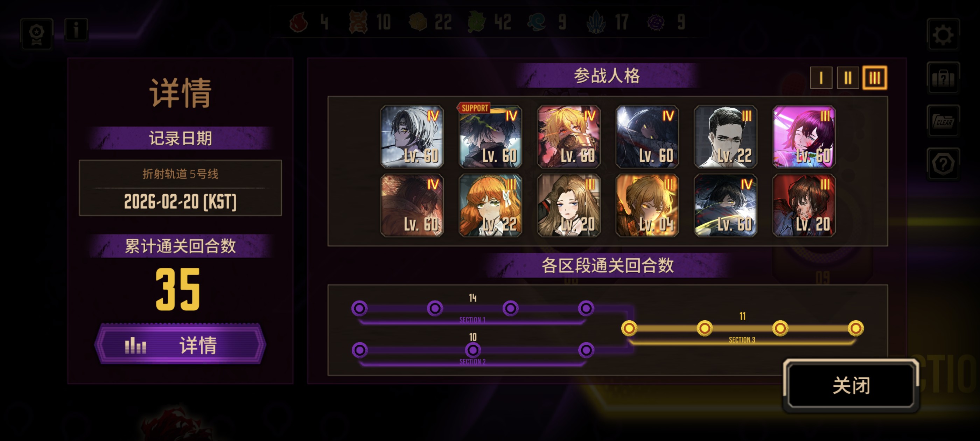This screenshot has width=980, height=441.
Task: Open the mystery suitcase icon
Action: click(x=943, y=78)
